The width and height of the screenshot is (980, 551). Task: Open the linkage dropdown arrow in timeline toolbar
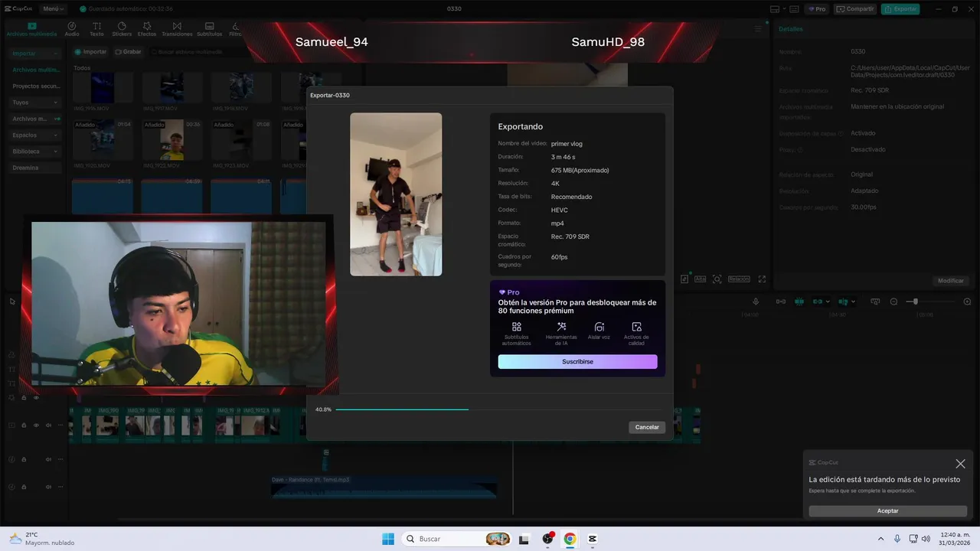(828, 302)
